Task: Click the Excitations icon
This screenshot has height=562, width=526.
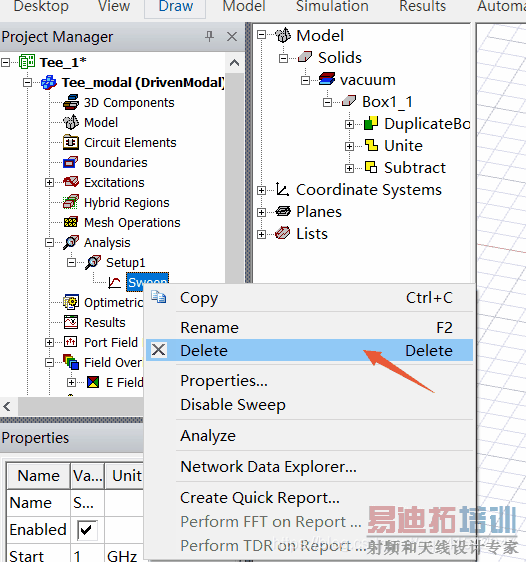Action: 71,182
